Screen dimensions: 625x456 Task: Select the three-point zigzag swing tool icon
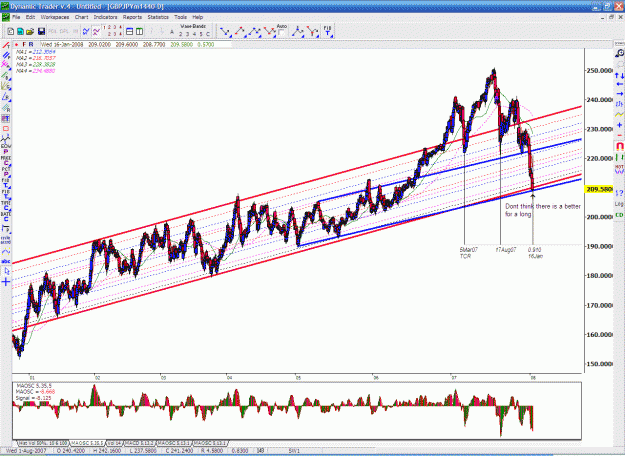tap(255, 31)
